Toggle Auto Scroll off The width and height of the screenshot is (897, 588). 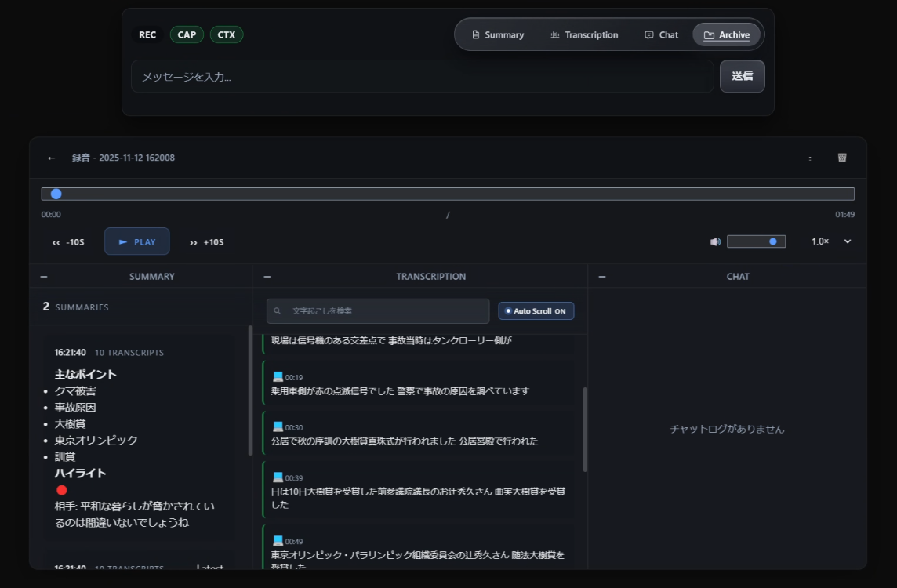[536, 311]
